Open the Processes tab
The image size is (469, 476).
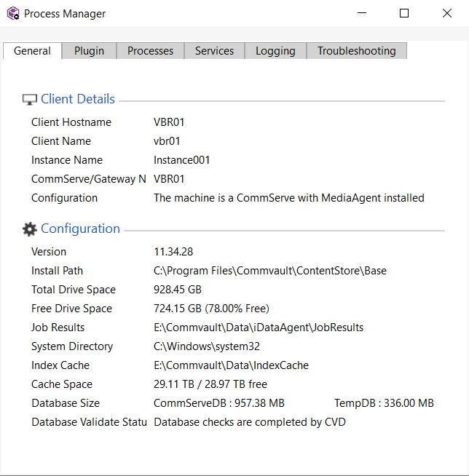[150, 51]
